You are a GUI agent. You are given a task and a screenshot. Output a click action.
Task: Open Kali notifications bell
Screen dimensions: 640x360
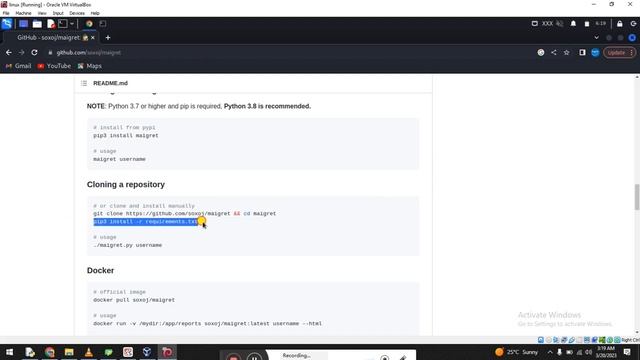pyautogui.click(x=573, y=24)
